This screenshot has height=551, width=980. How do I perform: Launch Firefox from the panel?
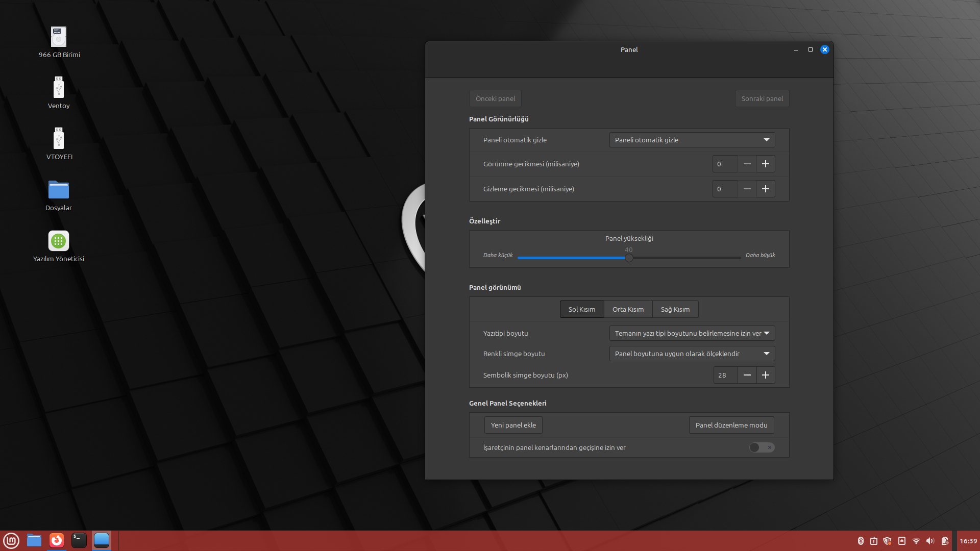pyautogui.click(x=57, y=540)
